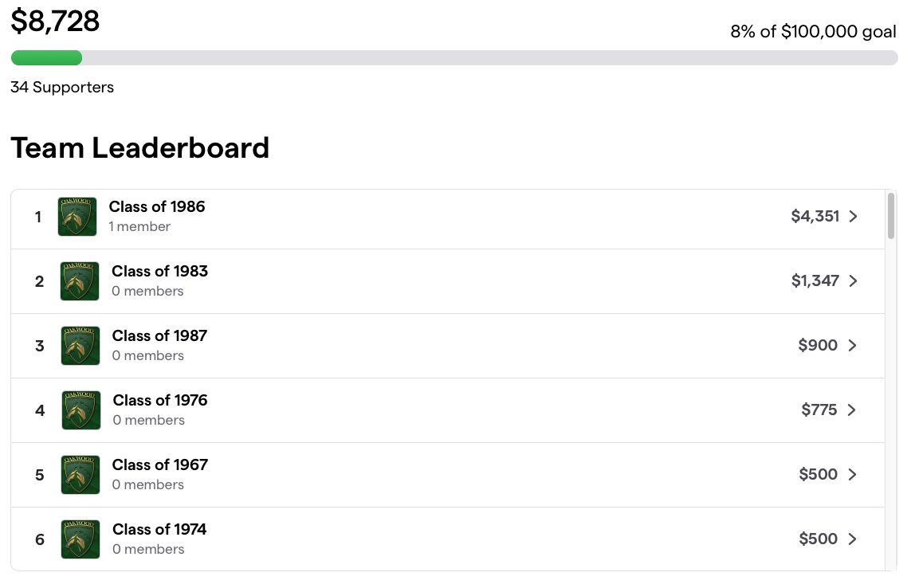
Task: Click the chevron next to $775
Action: 852,410
